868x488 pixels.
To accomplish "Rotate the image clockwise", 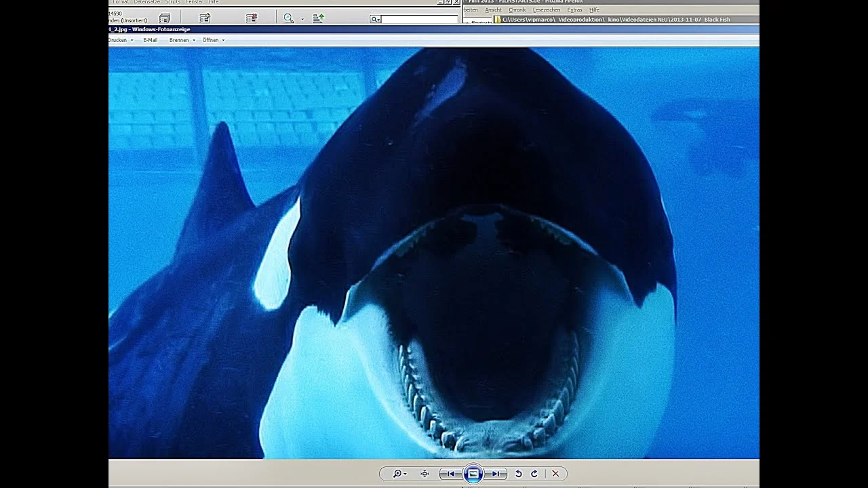I will pyautogui.click(x=534, y=474).
